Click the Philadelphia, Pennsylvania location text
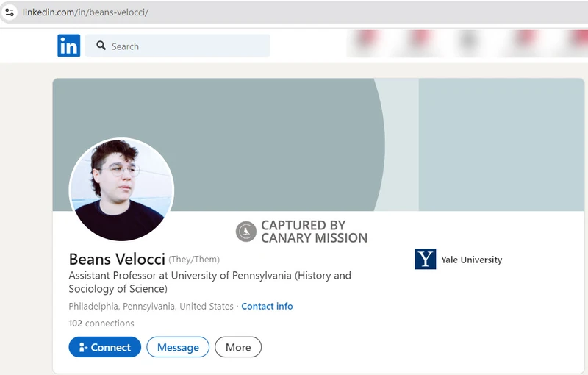The width and height of the screenshot is (588, 375). coord(151,307)
